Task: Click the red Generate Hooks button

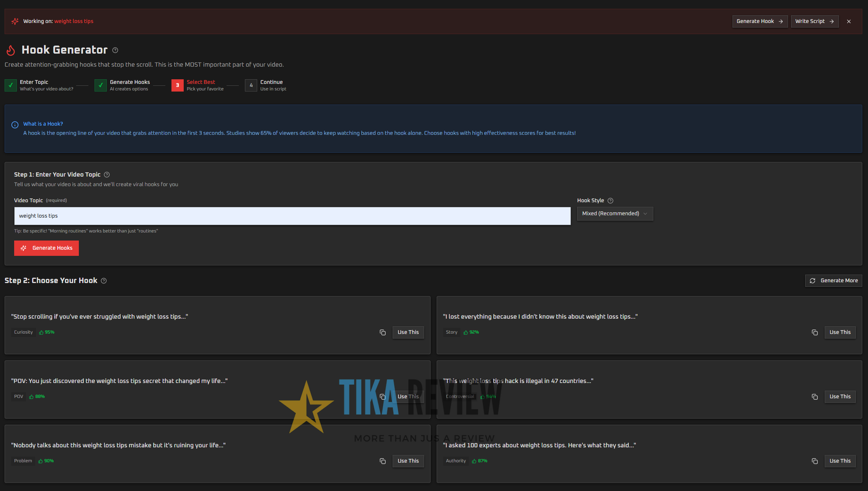Action: tap(46, 248)
